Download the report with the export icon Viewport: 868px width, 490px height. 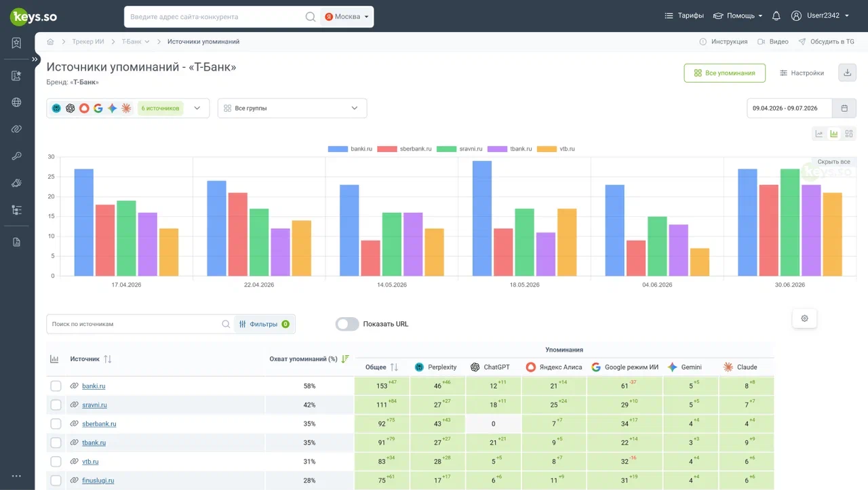[847, 73]
